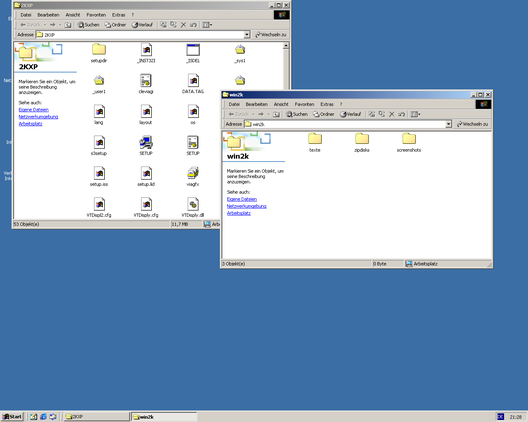Select the _INST32I file in 2KXP window

pos(146,50)
